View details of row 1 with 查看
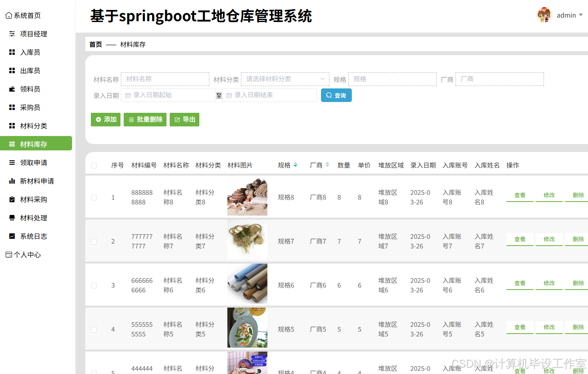The height and width of the screenshot is (374, 588). click(x=520, y=195)
